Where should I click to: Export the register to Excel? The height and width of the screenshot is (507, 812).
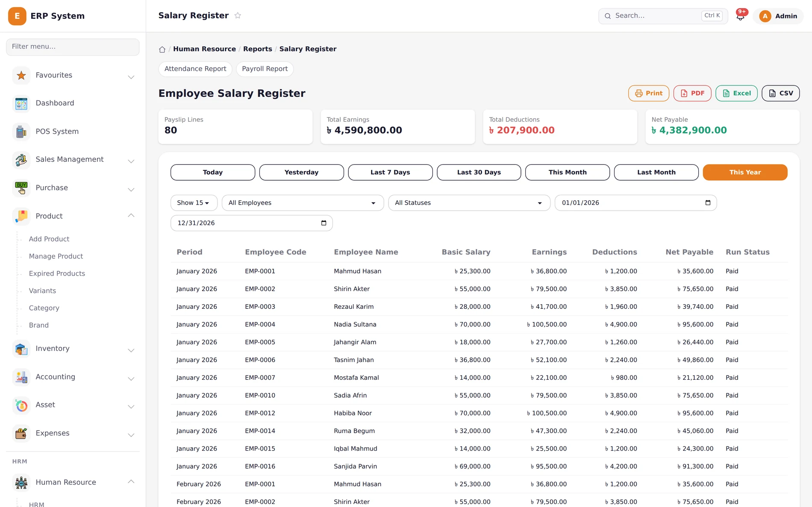[736, 94]
